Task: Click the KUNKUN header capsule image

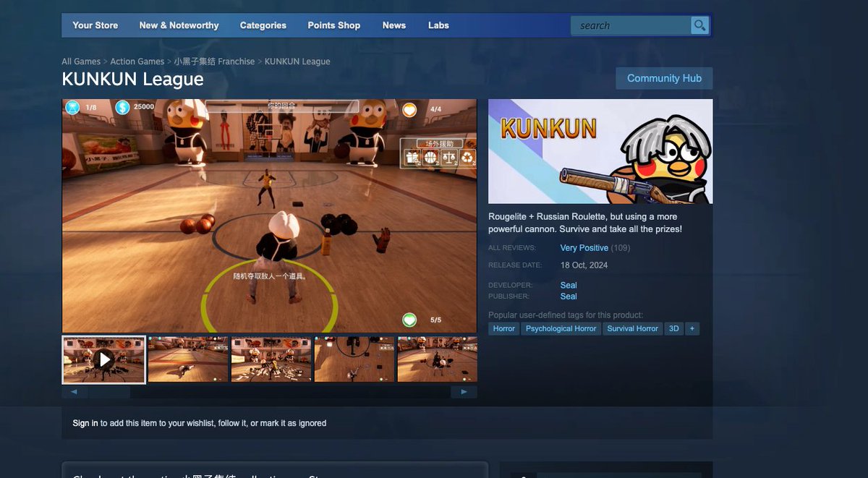Action: [x=600, y=151]
